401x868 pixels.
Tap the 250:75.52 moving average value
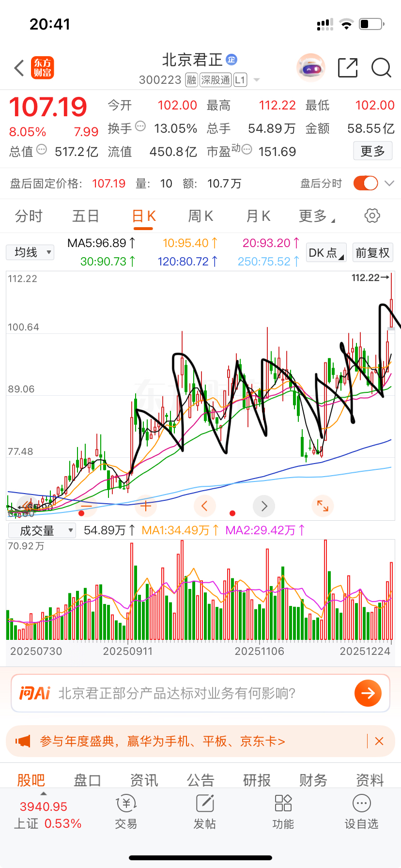269,262
